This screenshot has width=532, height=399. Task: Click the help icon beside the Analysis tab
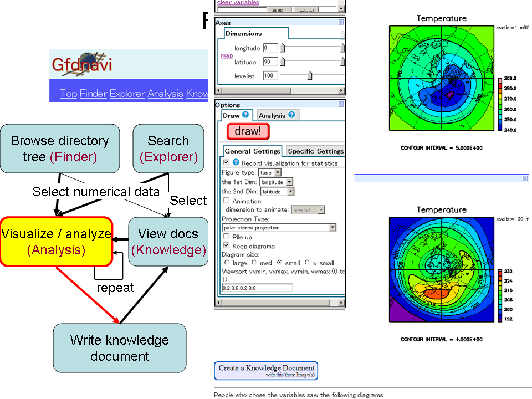click(x=291, y=115)
